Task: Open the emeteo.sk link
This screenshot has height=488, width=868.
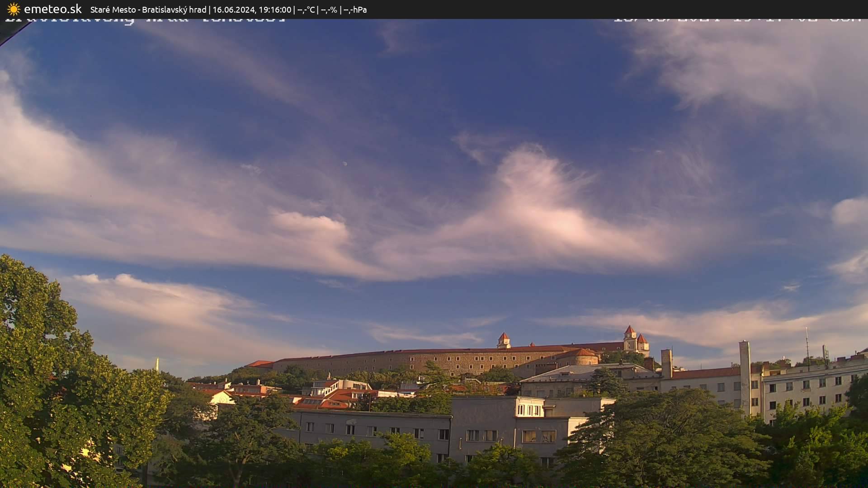Action: point(53,9)
